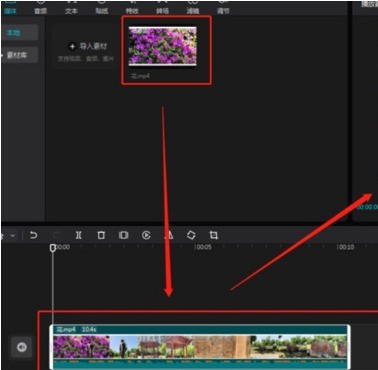
Task: Click the undo arrow icon
Action: [x=33, y=235]
